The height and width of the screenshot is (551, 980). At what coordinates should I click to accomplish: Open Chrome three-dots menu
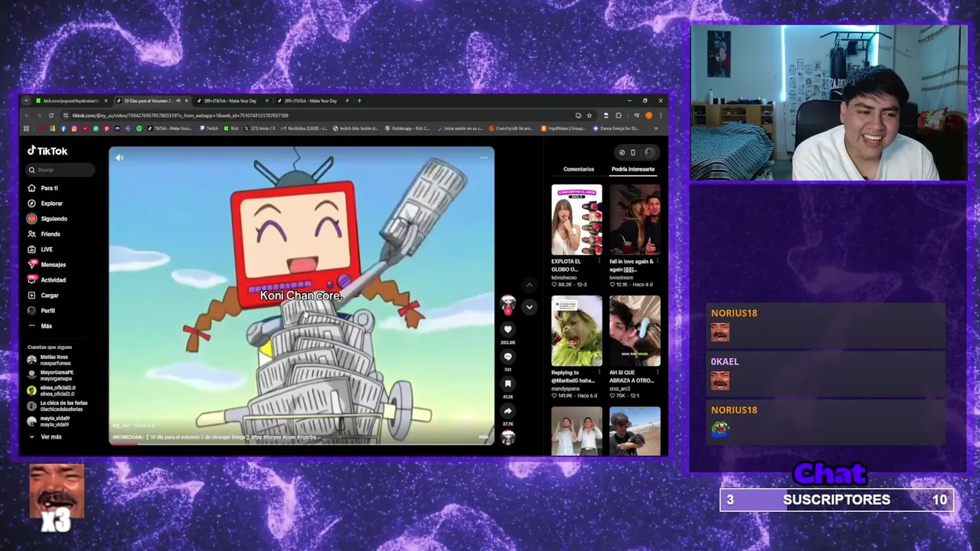tap(661, 116)
